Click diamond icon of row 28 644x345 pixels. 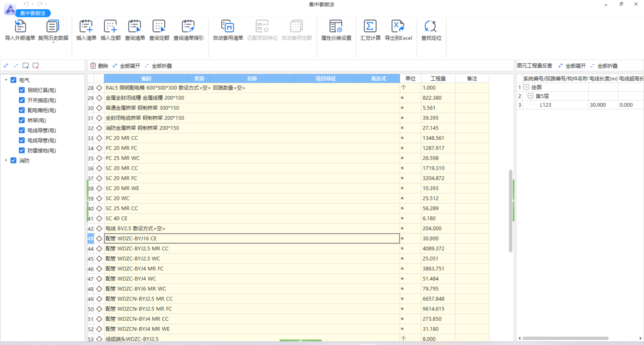[x=99, y=88]
